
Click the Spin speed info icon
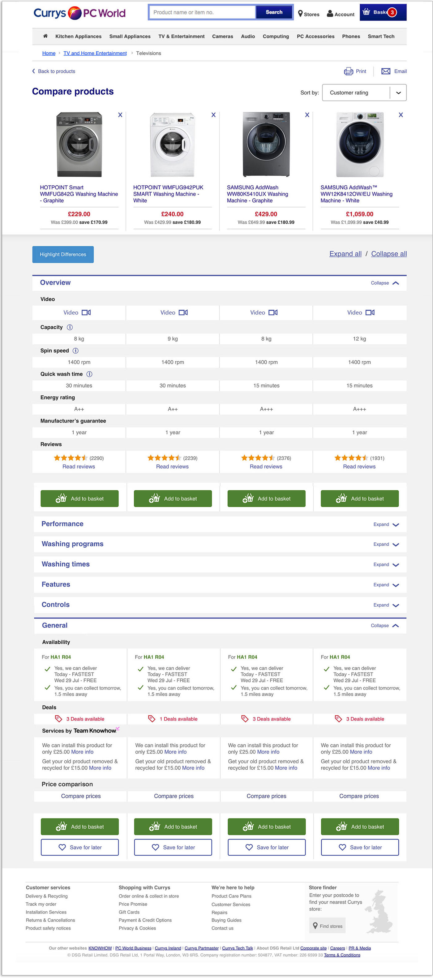pyautogui.click(x=75, y=351)
